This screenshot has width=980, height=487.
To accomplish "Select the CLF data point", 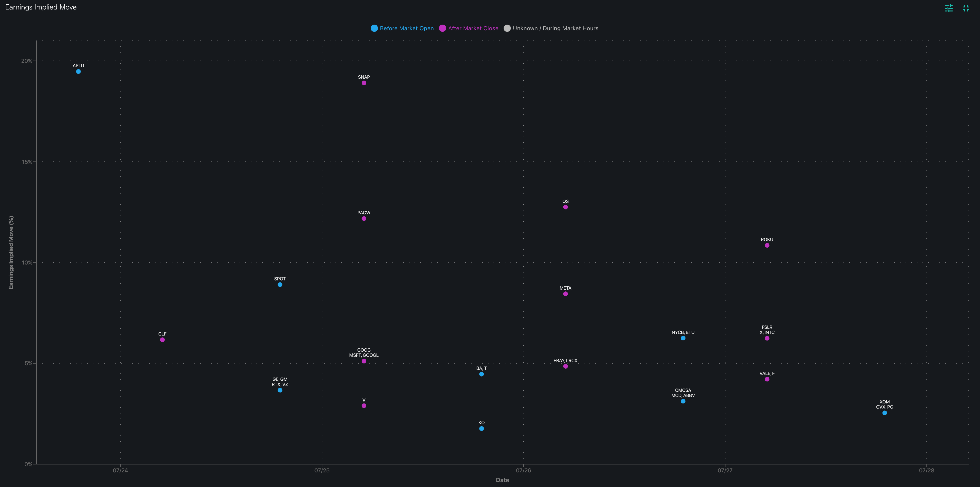I will (x=162, y=340).
